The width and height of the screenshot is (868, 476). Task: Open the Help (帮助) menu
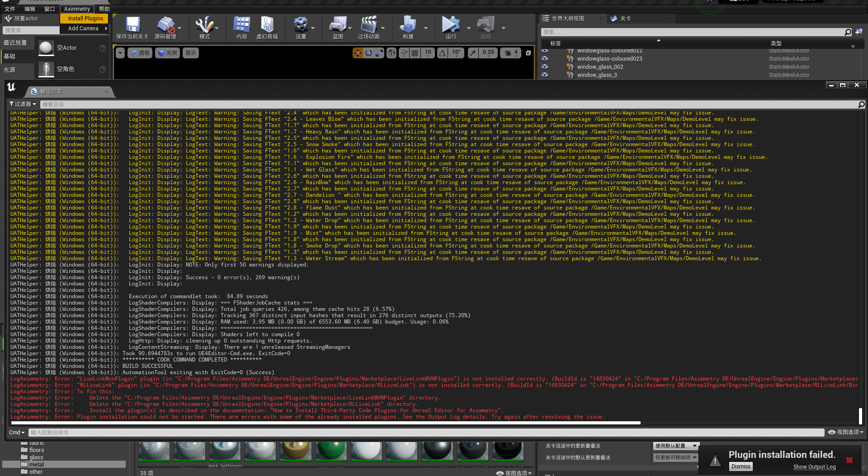(x=104, y=9)
